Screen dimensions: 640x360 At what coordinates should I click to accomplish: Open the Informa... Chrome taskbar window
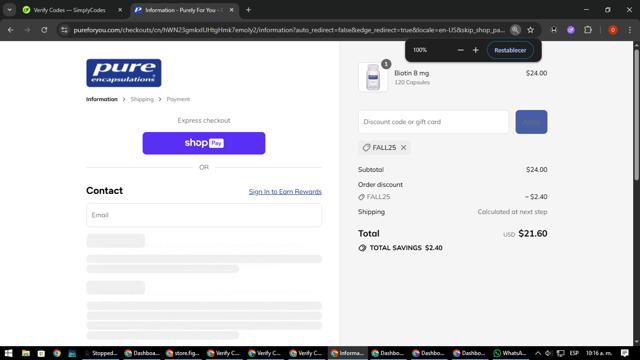click(x=347, y=353)
